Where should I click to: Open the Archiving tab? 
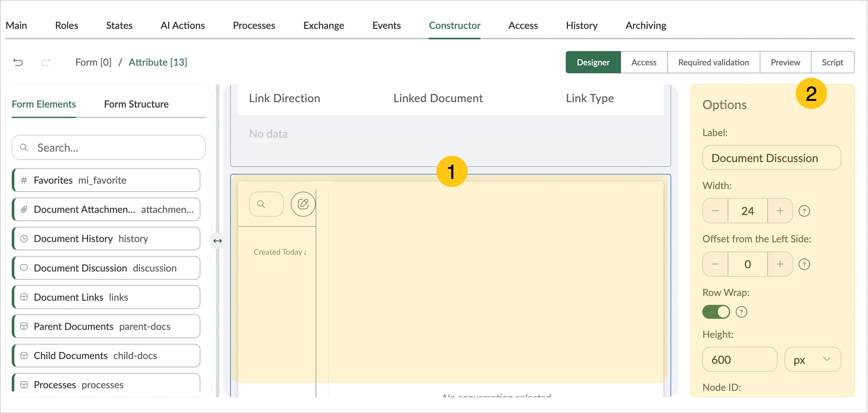click(646, 26)
